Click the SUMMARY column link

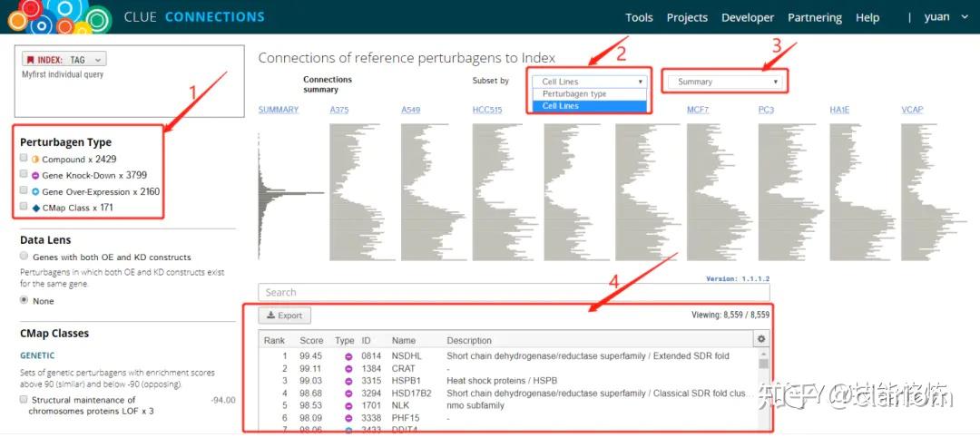pos(279,110)
